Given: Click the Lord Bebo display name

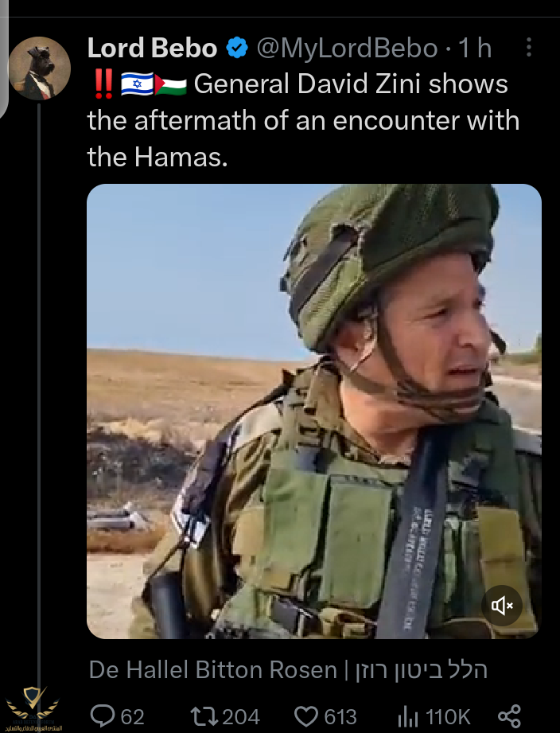Looking at the screenshot, I should point(152,48).
